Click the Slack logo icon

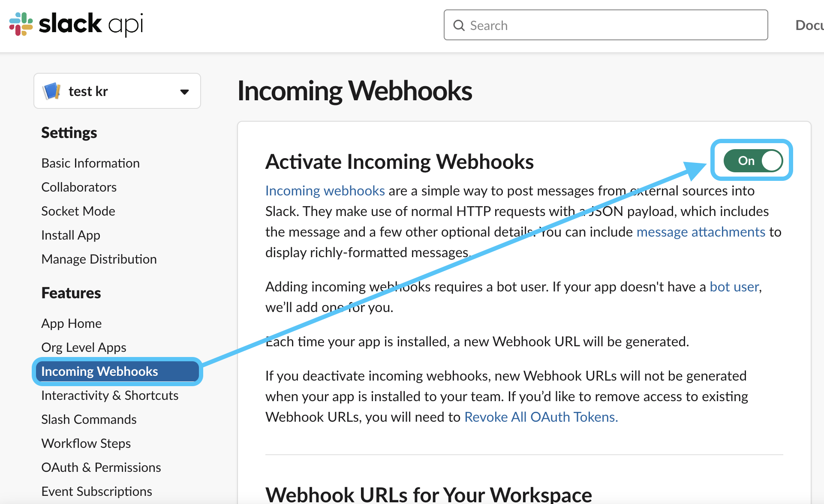21,24
